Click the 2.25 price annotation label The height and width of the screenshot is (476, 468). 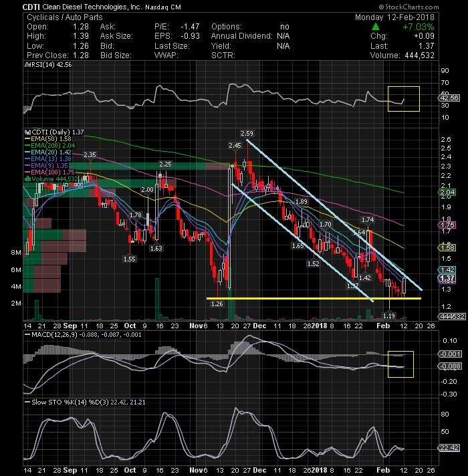tap(165, 164)
